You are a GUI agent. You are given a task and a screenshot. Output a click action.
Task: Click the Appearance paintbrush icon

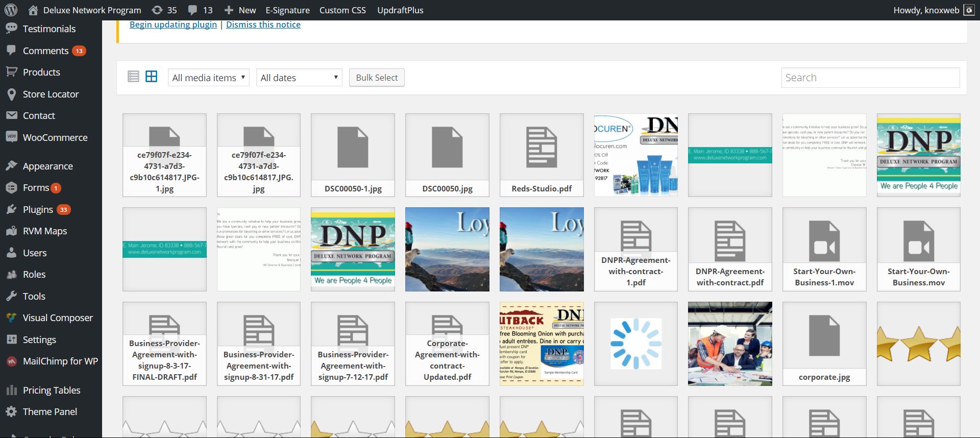[x=11, y=166]
